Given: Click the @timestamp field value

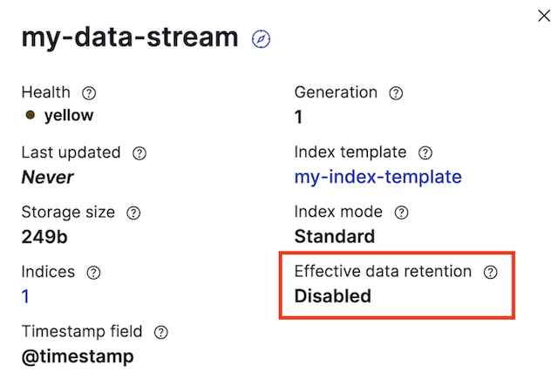Looking at the screenshot, I should coord(78,356).
